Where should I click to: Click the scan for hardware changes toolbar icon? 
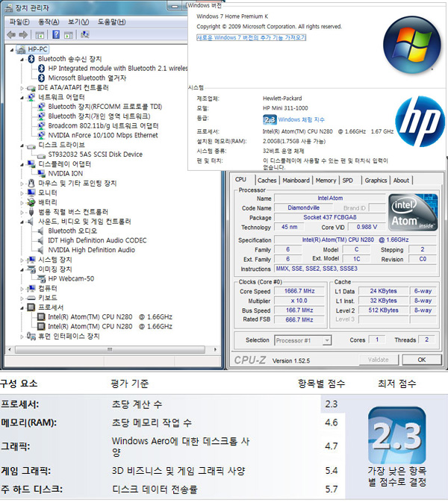coord(84,34)
